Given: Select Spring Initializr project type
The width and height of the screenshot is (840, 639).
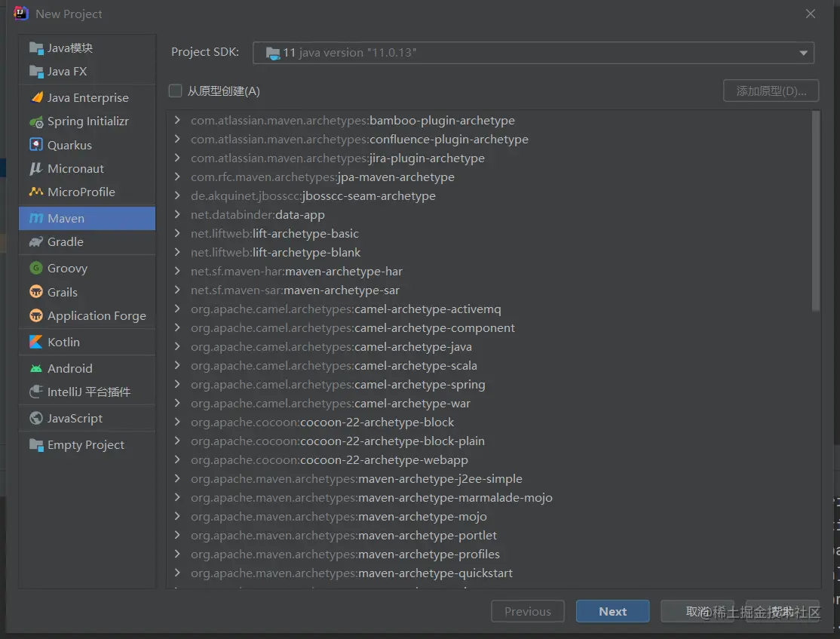Looking at the screenshot, I should [87, 121].
